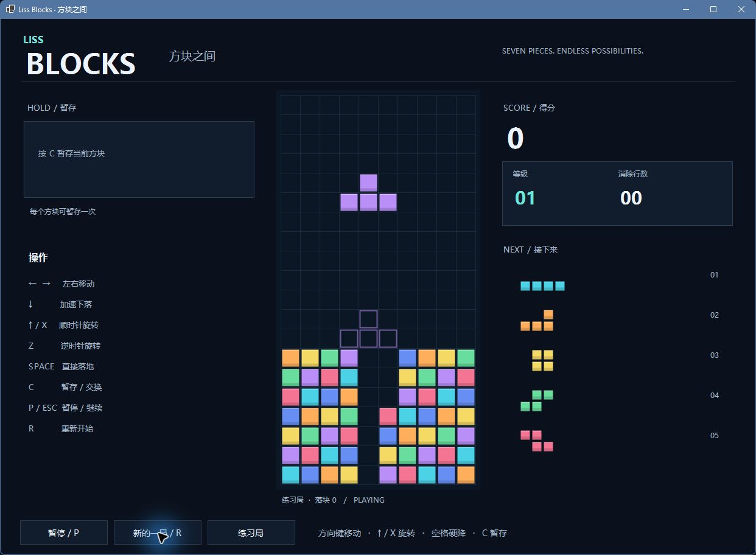This screenshot has width=756, height=555.
Task: Click the 练习局 practice button
Action: tap(251, 532)
